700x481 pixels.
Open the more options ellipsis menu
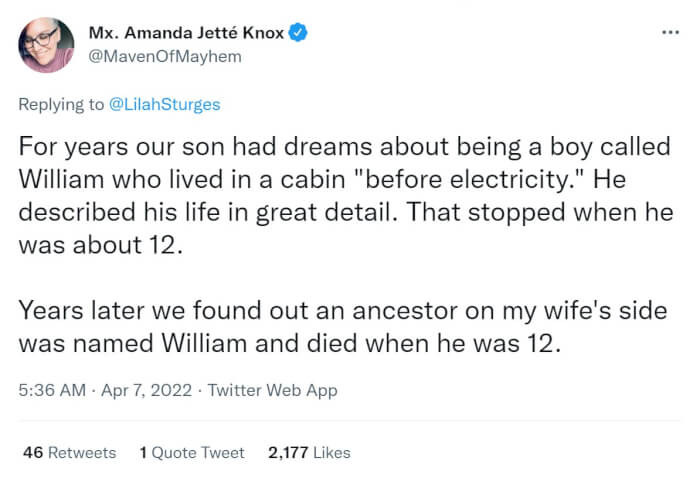671,32
